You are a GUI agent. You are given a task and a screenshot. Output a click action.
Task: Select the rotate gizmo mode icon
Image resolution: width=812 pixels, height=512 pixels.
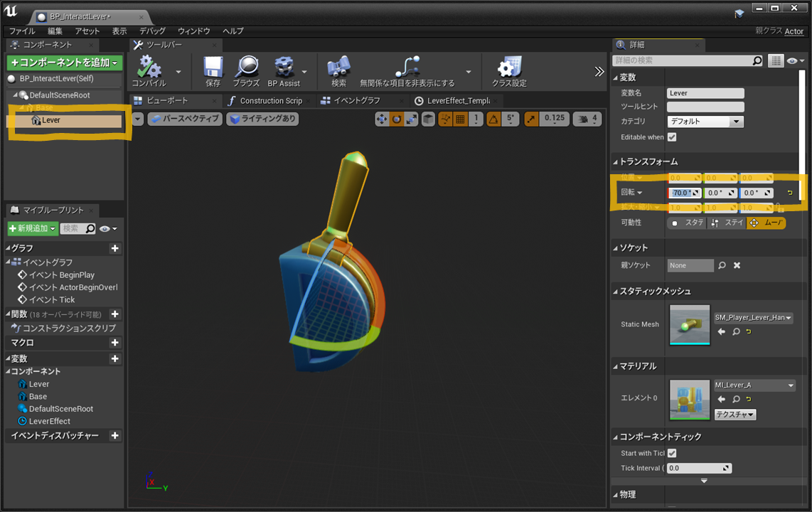[397, 119]
